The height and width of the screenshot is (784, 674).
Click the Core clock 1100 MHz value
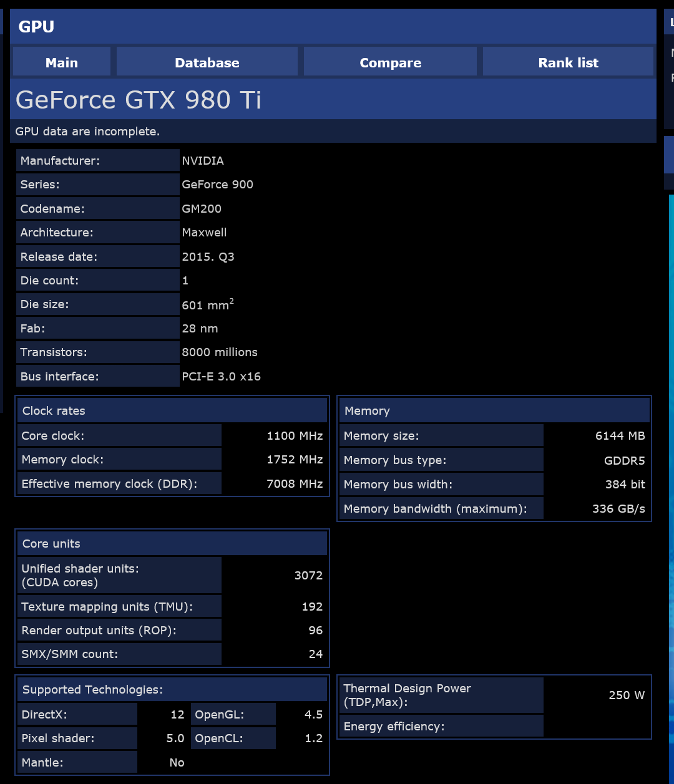click(x=295, y=436)
